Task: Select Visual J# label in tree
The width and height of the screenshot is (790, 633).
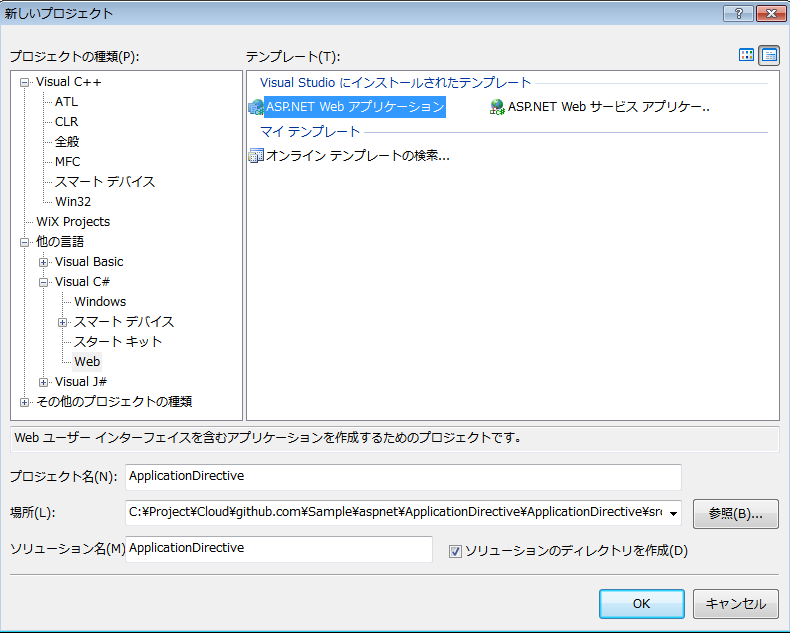Action: tap(81, 382)
